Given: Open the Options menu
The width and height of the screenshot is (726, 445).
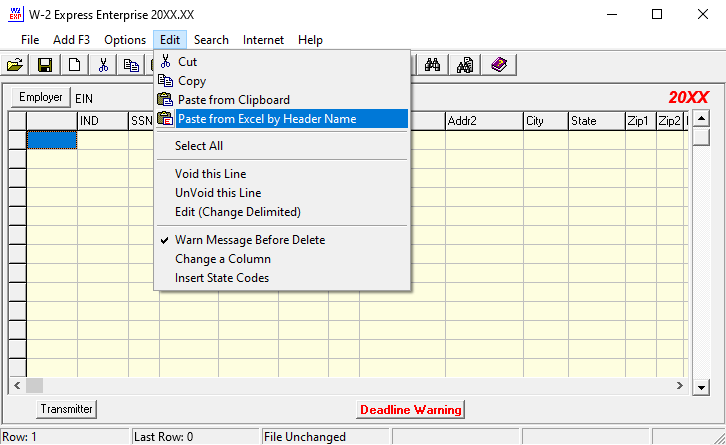Looking at the screenshot, I should [125, 40].
